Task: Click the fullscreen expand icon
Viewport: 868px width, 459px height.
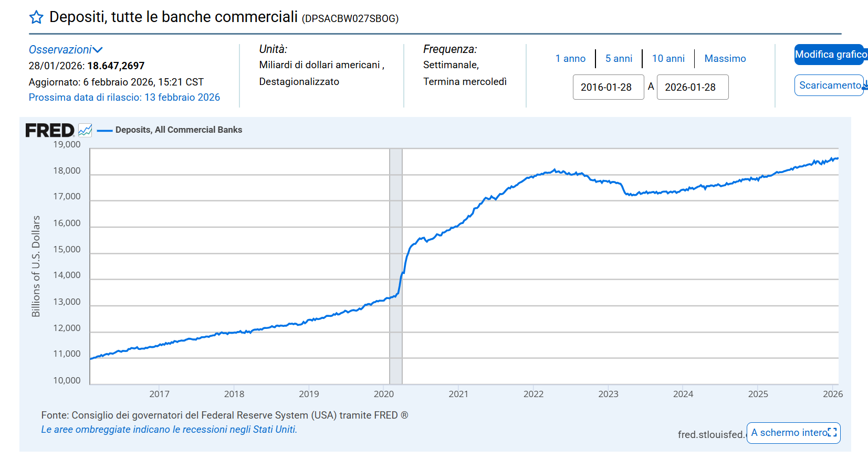Action: (832, 432)
